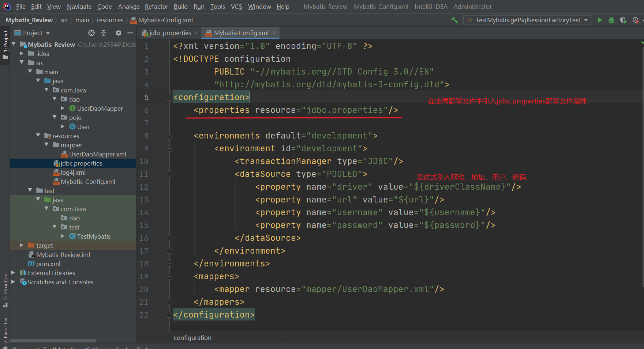The image size is (644, 349).
Task: Open the Structure side tool window
Action: (x=5, y=291)
